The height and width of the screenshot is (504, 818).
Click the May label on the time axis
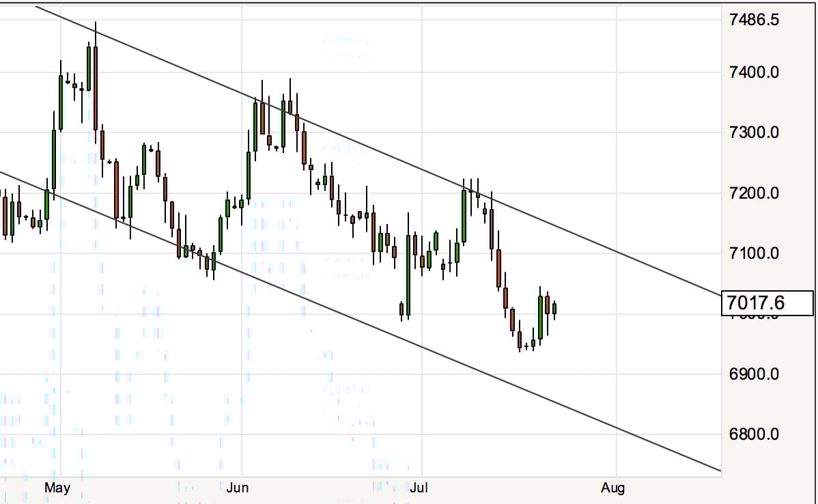[57, 488]
